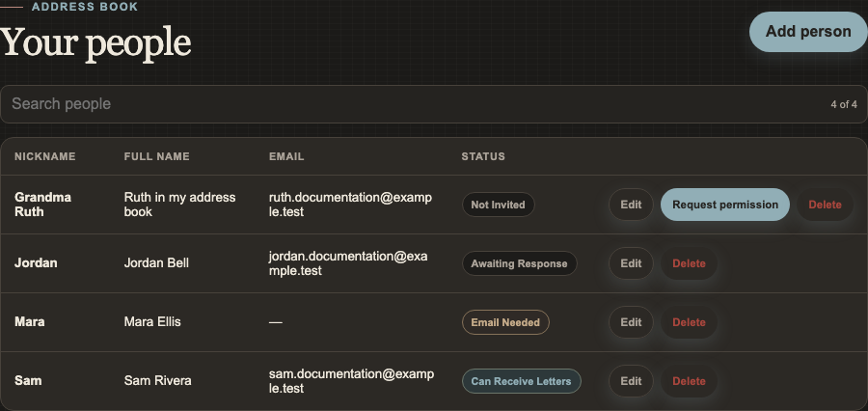Delete Grandma Ruth from address book
Viewport: 868px width, 411px height.
[x=825, y=205]
